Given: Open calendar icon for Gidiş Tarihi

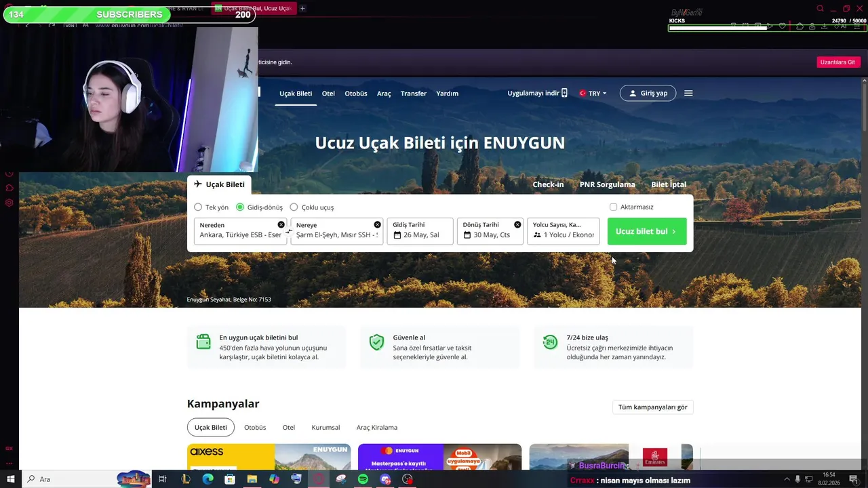Looking at the screenshot, I should [397, 235].
